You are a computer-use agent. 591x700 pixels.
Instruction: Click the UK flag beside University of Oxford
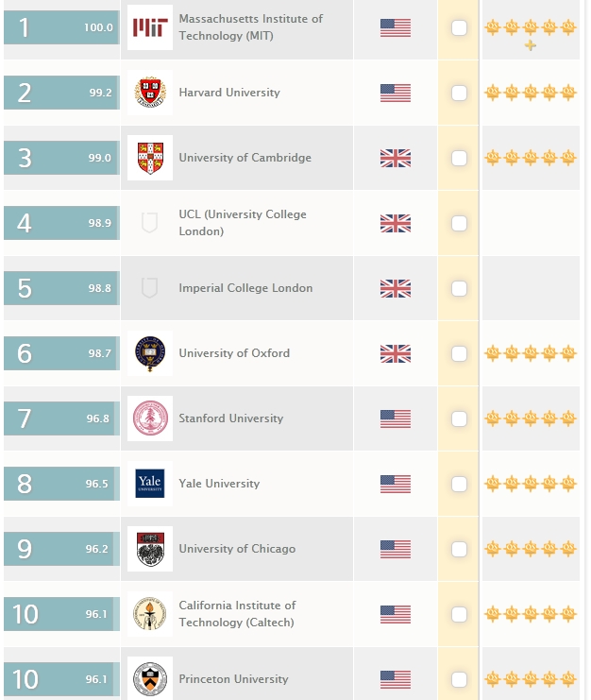(x=396, y=353)
